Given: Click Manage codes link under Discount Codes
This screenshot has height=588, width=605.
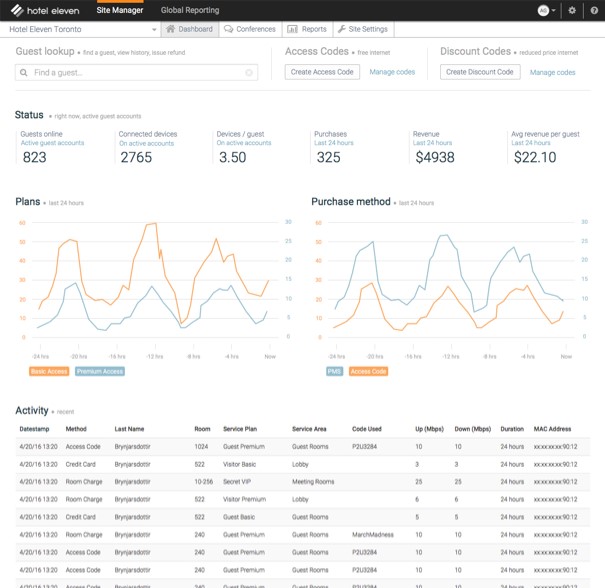Looking at the screenshot, I should (x=552, y=72).
